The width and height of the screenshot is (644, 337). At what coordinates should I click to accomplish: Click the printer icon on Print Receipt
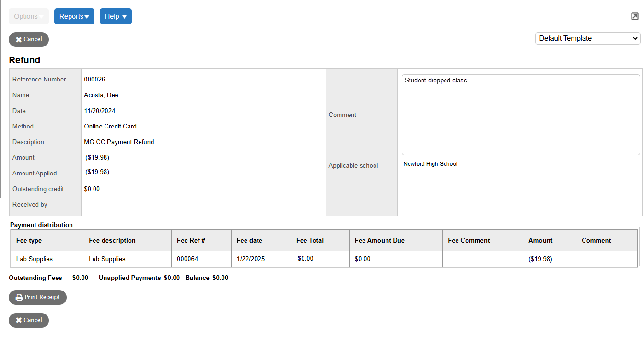18,297
